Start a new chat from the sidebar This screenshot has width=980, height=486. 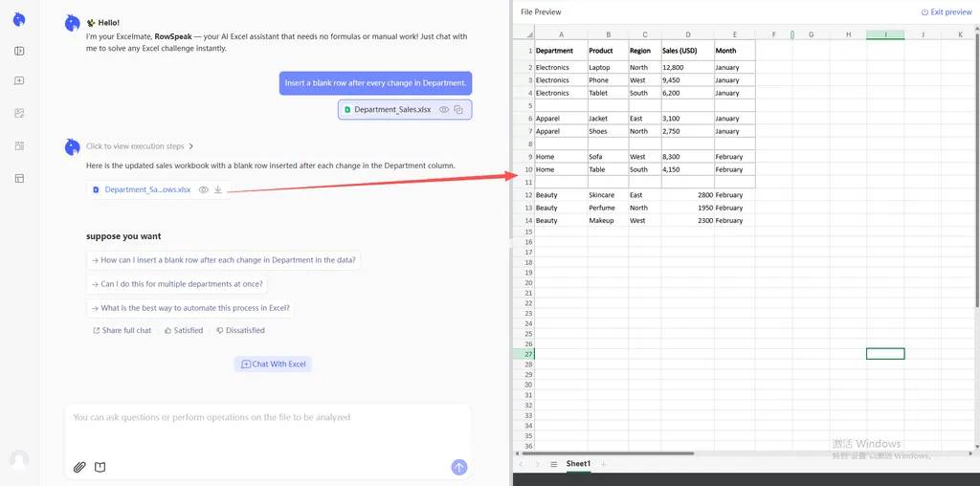[19, 81]
